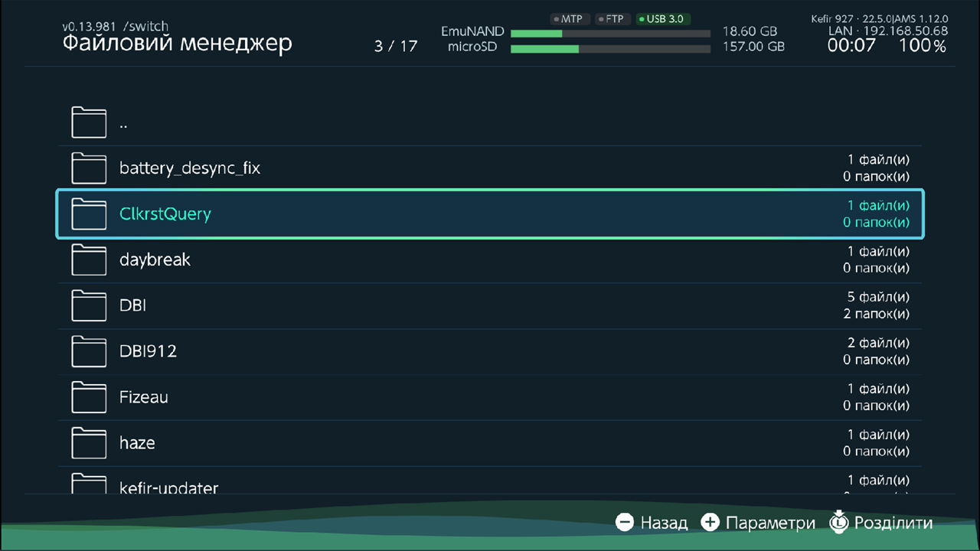Viewport: 980px width, 551px height.
Task: Open the daybreak folder name
Action: 155,260
